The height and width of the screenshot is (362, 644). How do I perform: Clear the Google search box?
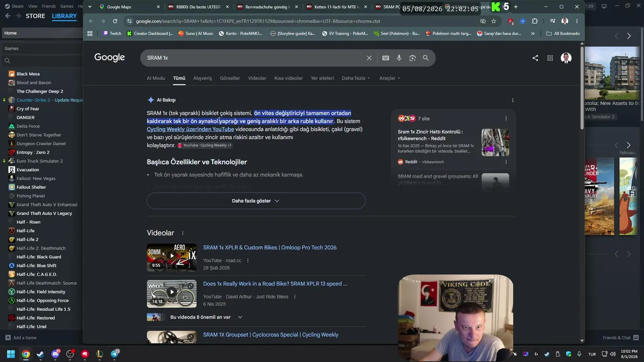pos(369,58)
